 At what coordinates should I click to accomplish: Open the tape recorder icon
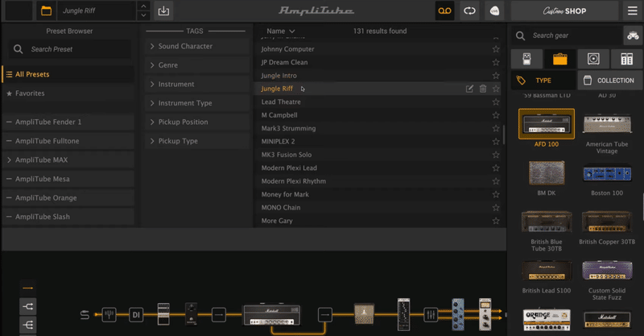(445, 10)
